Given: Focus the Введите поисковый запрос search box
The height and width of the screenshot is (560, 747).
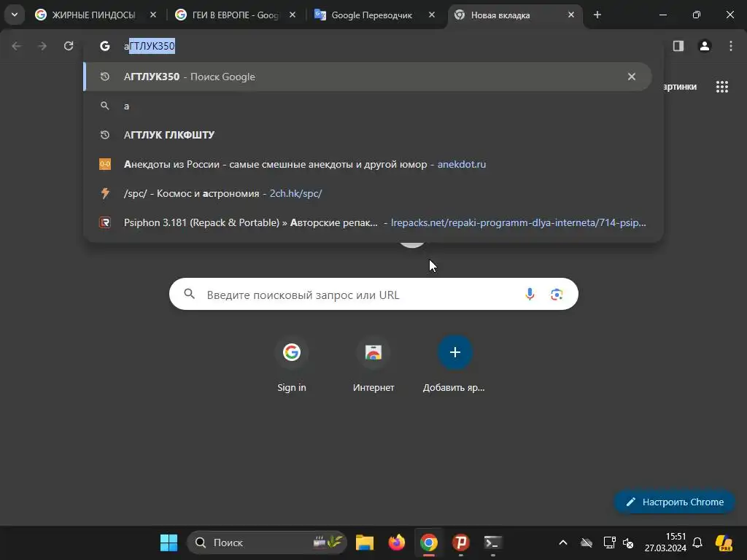Looking at the screenshot, I should click(373, 295).
